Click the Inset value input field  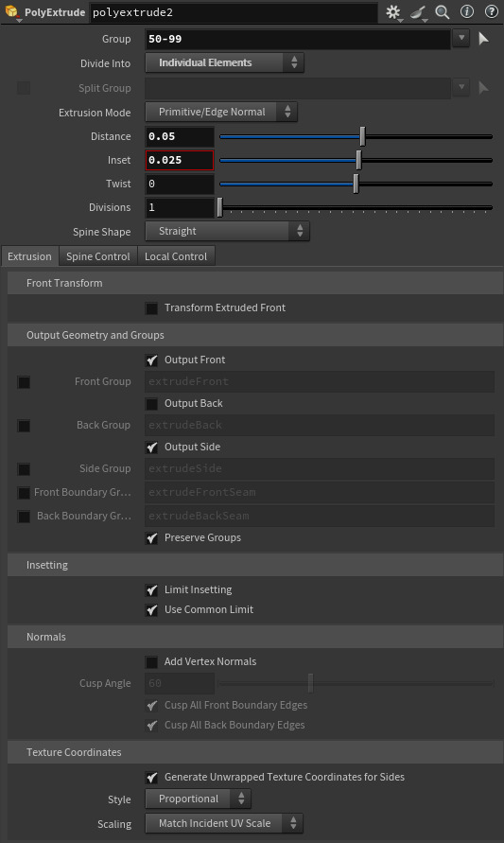[x=180, y=160]
